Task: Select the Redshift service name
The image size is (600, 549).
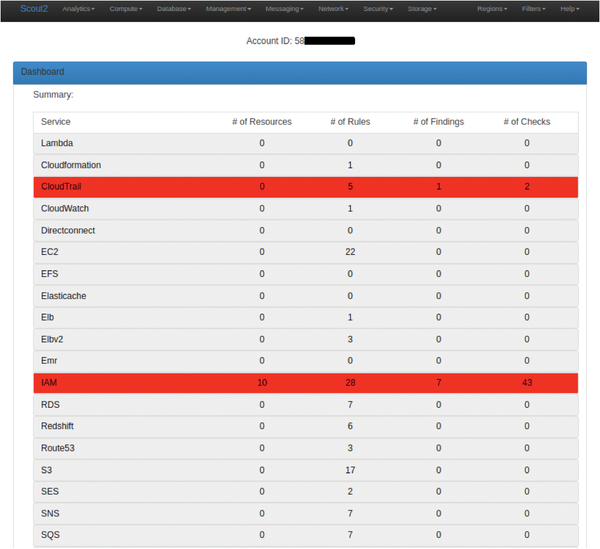Action: point(57,426)
